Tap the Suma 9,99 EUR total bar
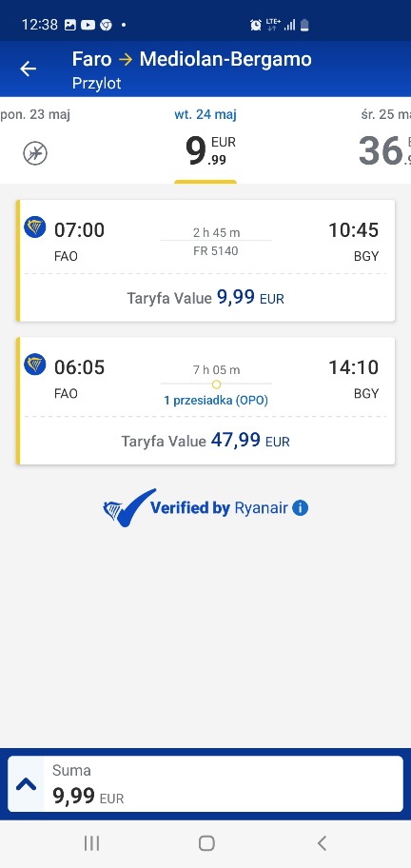This screenshot has height=868, width=411. pyautogui.click(x=205, y=784)
